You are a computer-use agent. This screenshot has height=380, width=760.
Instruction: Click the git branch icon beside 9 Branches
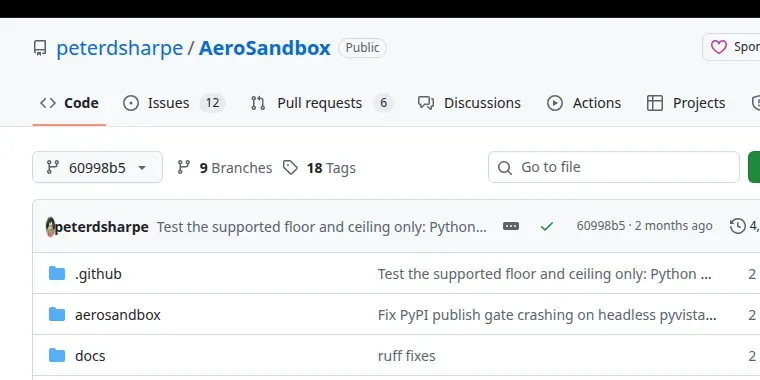tap(183, 167)
